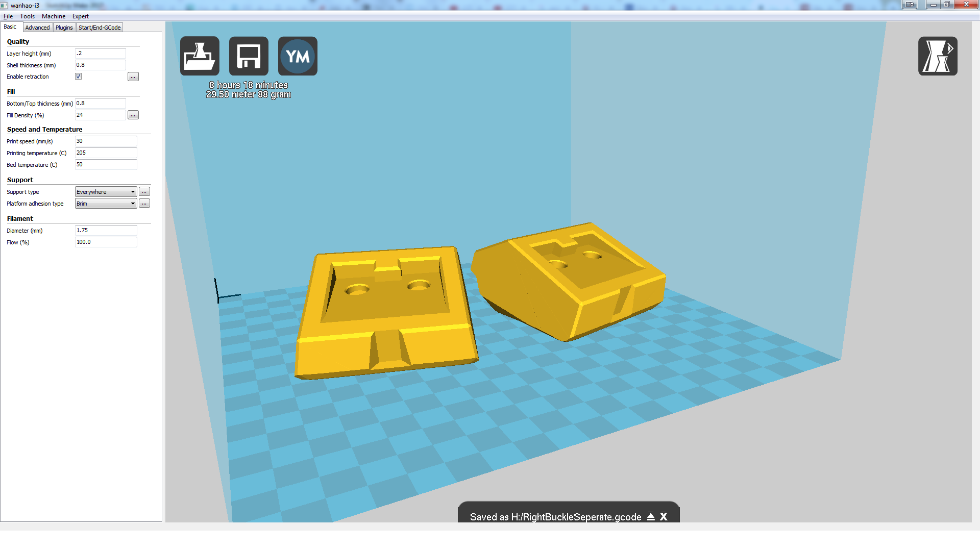980x551 pixels.
Task: Open the Plugins tab
Action: coord(64,28)
